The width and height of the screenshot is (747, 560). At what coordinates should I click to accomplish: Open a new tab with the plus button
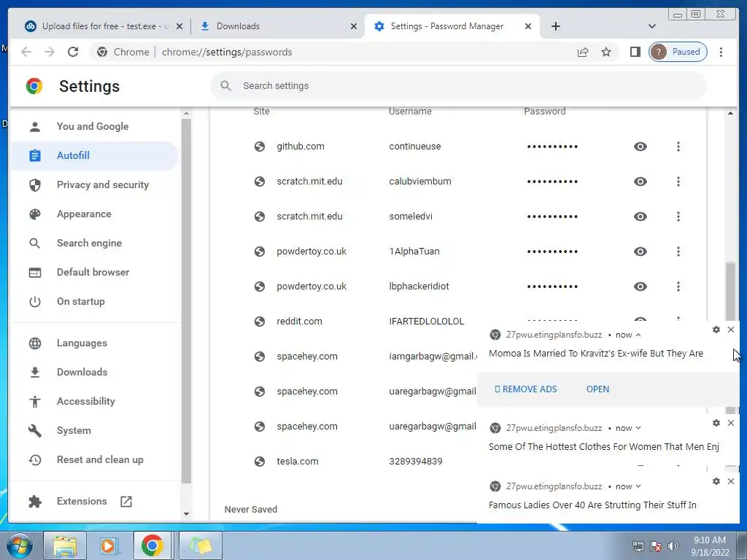pos(555,26)
